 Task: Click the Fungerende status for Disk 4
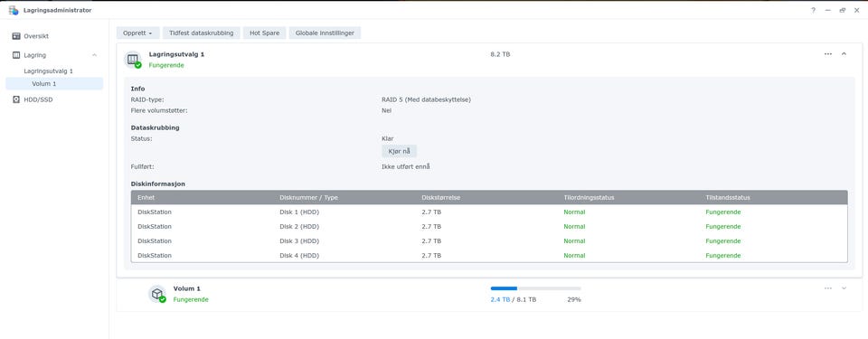pos(723,255)
